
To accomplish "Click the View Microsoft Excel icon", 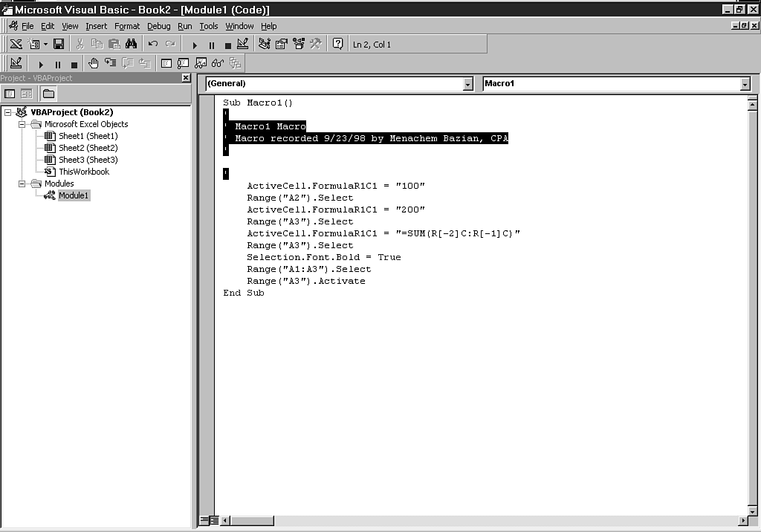I will (x=16, y=45).
